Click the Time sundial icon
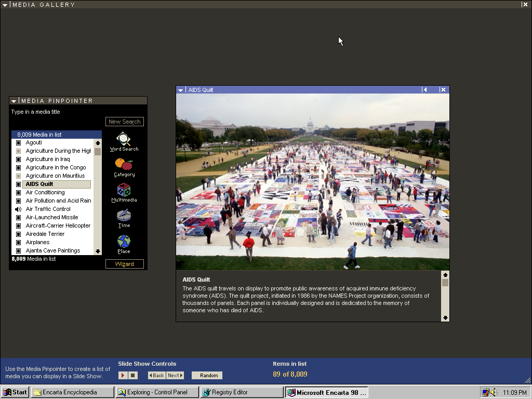The width and height of the screenshot is (532, 399). pos(124,216)
